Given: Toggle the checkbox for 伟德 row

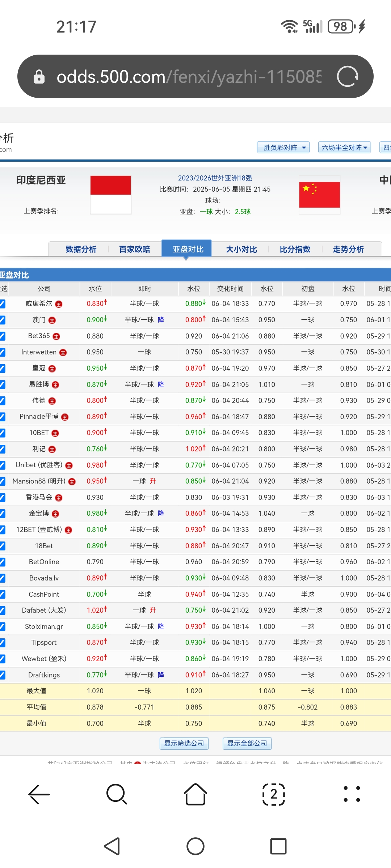Looking at the screenshot, I should tap(2, 401).
